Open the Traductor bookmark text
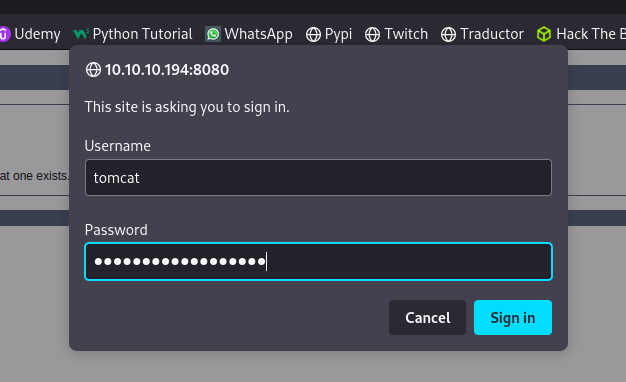The height and width of the screenshot is (382, 626). click(492, 34)
